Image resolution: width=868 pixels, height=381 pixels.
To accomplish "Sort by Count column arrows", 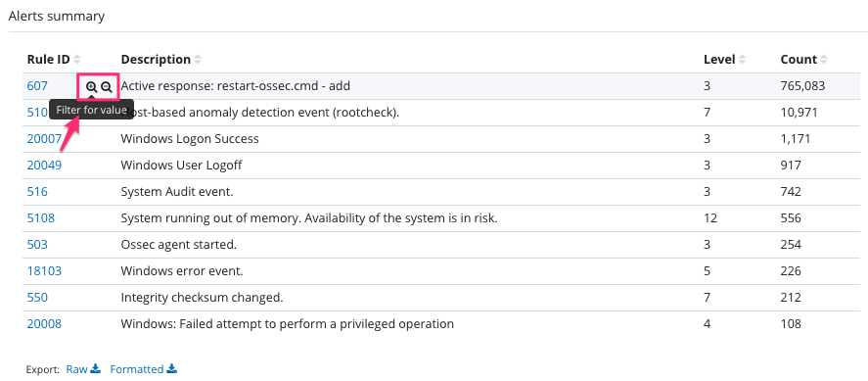I will 824,59.
